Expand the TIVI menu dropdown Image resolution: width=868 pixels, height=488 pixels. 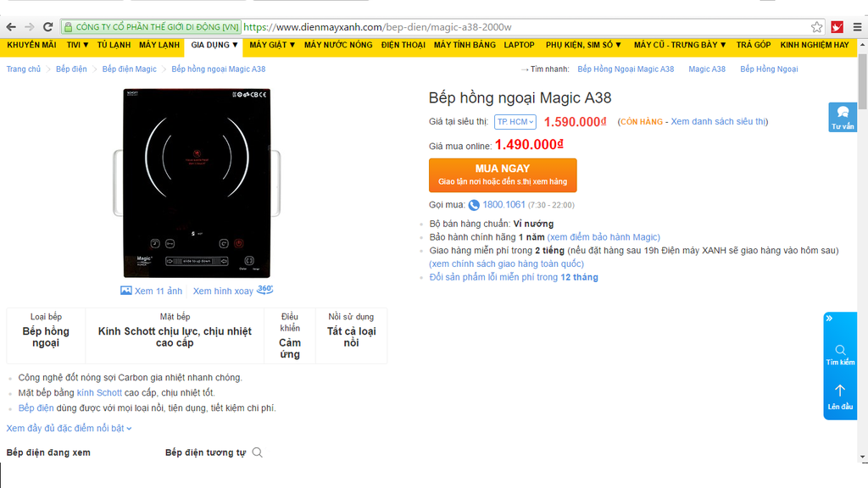tap(77, 45)
